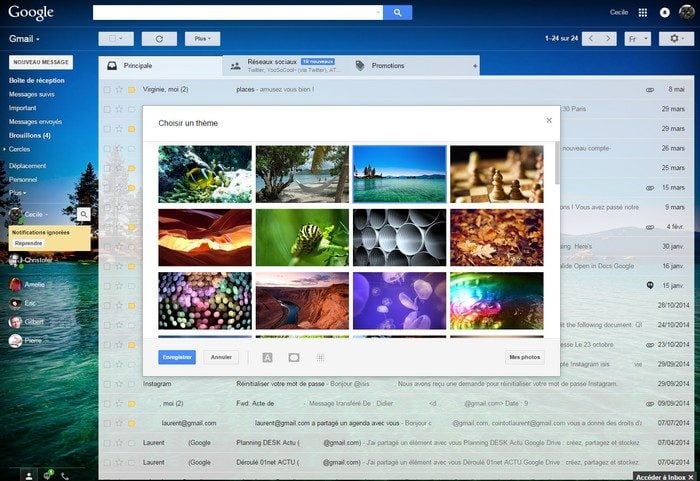Click the blue search button
This screenshot has width=700, height=481.
(x=397, y=13)
